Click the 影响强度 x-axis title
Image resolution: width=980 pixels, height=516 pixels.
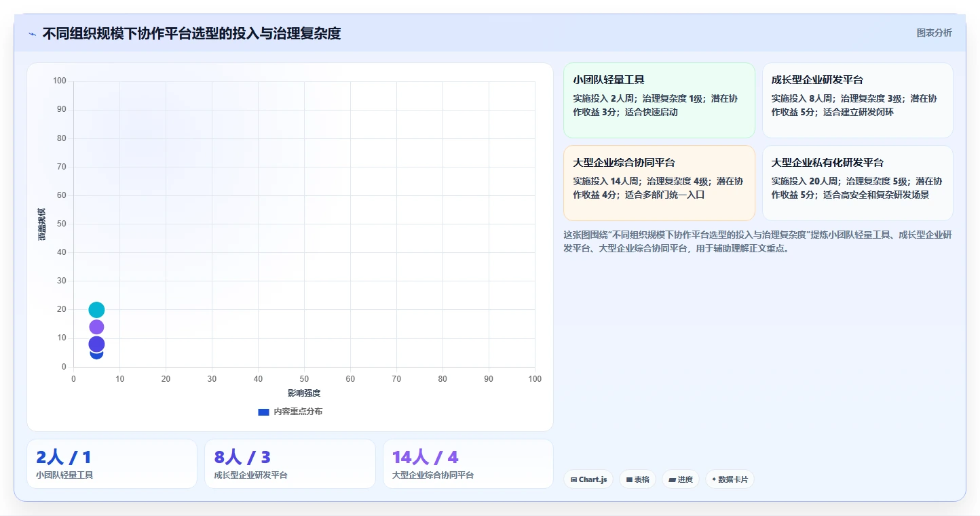(304, 393)
